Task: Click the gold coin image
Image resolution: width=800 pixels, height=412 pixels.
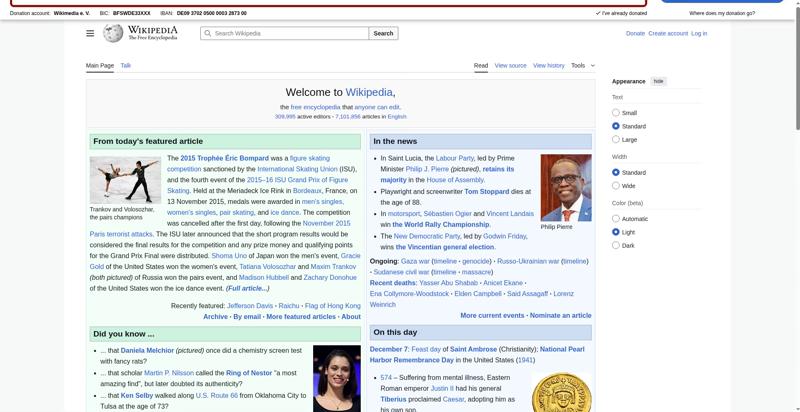Action: (561, 393)
